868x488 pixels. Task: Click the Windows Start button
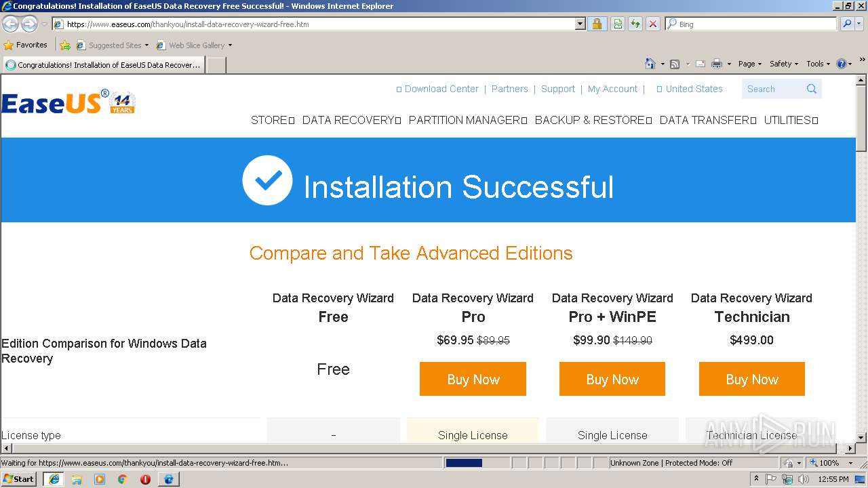(19, 479)
